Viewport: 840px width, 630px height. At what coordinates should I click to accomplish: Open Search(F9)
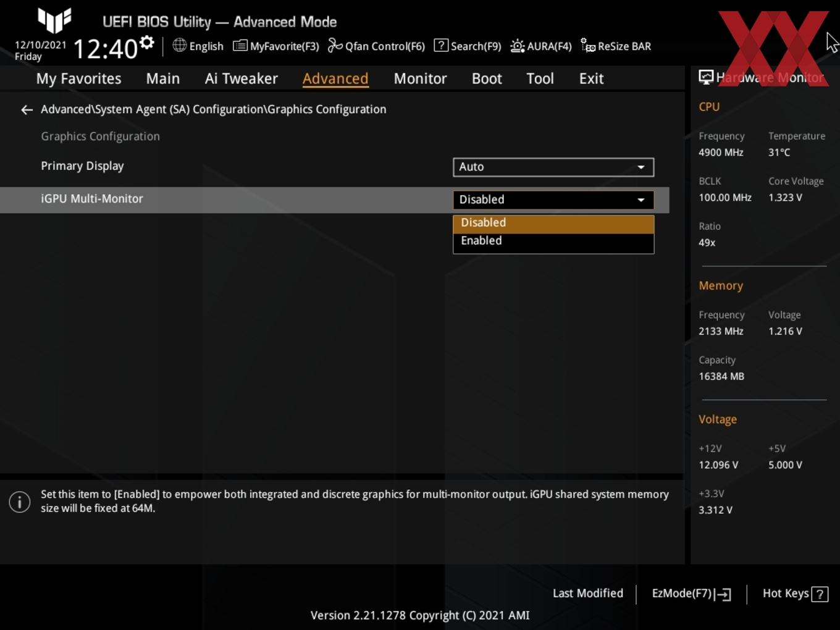click(468, 46)
